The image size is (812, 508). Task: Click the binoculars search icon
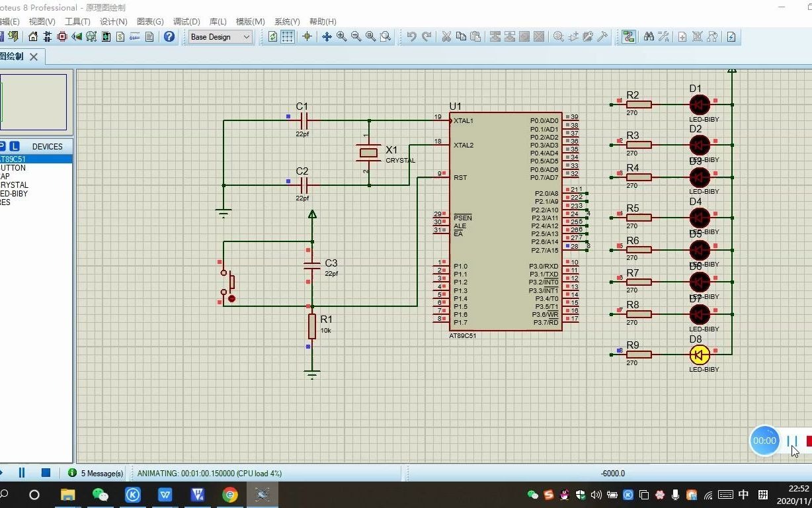pyautogui.click(x=649, y=37)
